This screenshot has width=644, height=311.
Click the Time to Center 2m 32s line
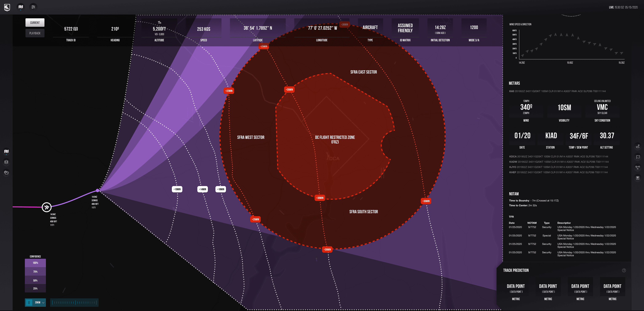pyautogui.click(x=523, y=205)
